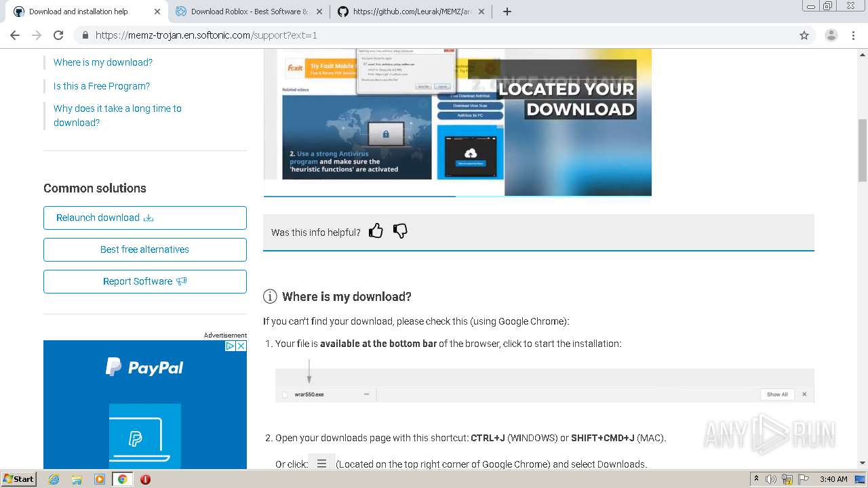Close the Download Roblox tab
Screen dimensions: 868x488
point(319,12)
